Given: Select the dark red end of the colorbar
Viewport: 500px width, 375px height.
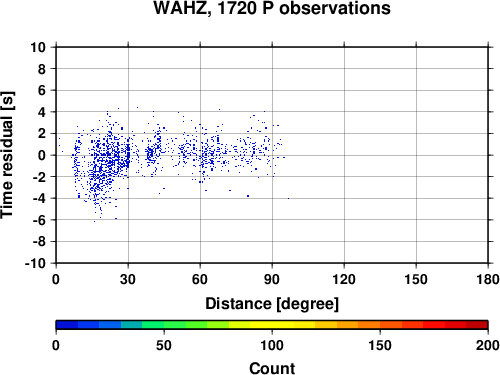Looking at the screenshot, I should 477,325.
